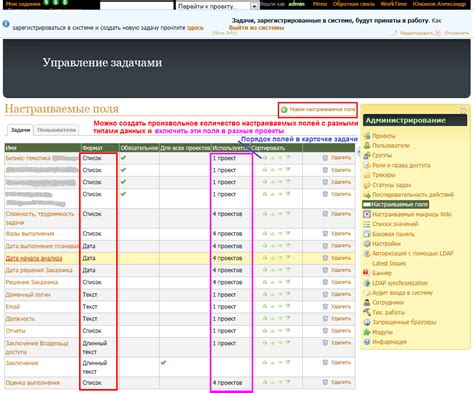Image resolution: width=474 pixels, height=393 pixels.
Task: Click the Баннер icon in sidebar
Action: coord(366,273)
